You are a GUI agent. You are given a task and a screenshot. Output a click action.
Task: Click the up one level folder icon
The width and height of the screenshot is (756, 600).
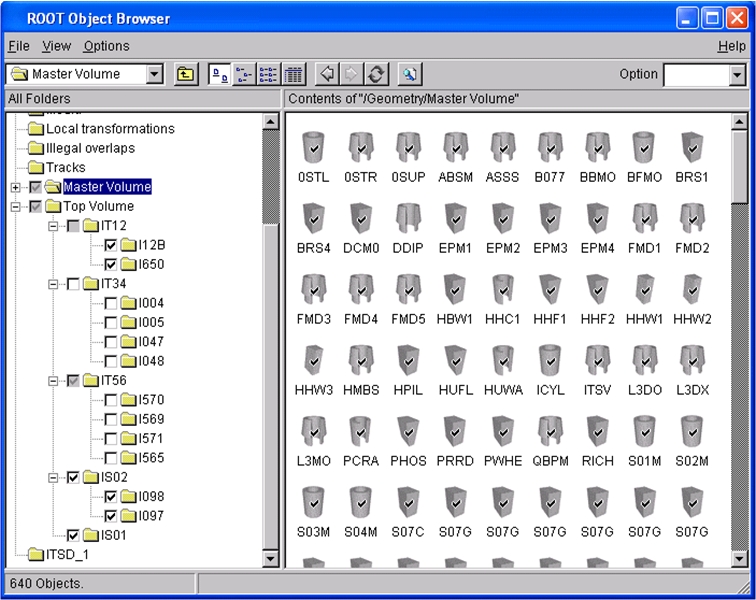click(x=185, y=74)
